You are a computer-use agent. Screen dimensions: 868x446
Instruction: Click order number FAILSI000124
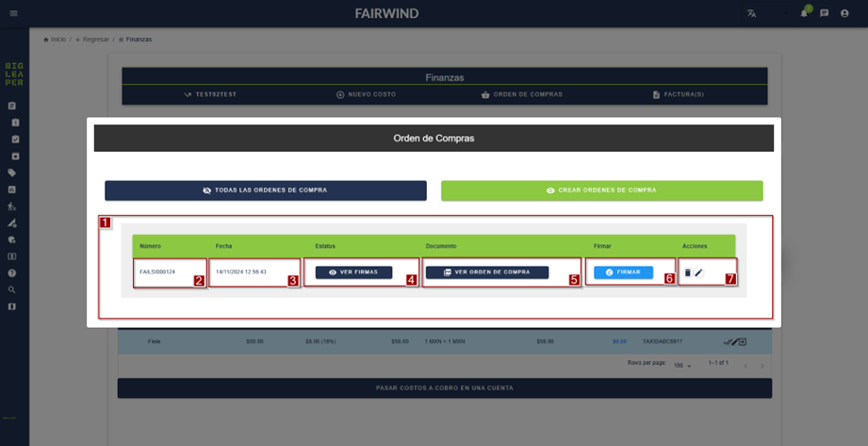(157, 273)
